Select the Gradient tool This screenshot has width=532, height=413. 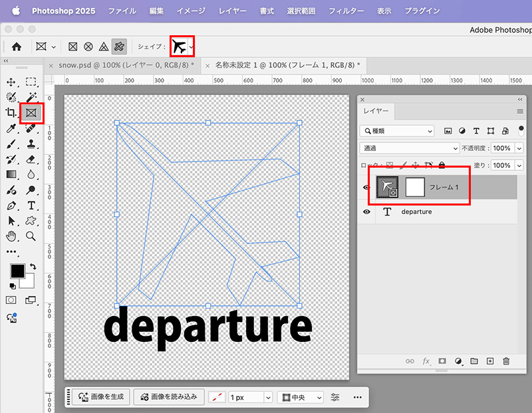pos(11,174)
